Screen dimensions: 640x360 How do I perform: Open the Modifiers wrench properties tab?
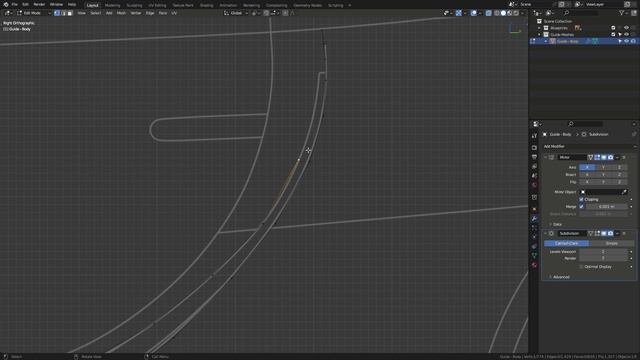534,219
